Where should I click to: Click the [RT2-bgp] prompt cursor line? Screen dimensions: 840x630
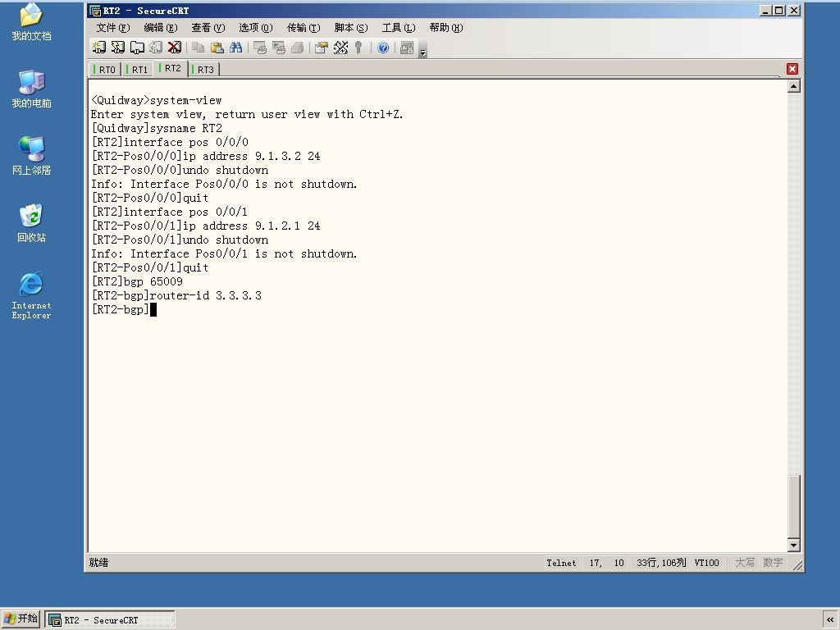coord(125,309)
